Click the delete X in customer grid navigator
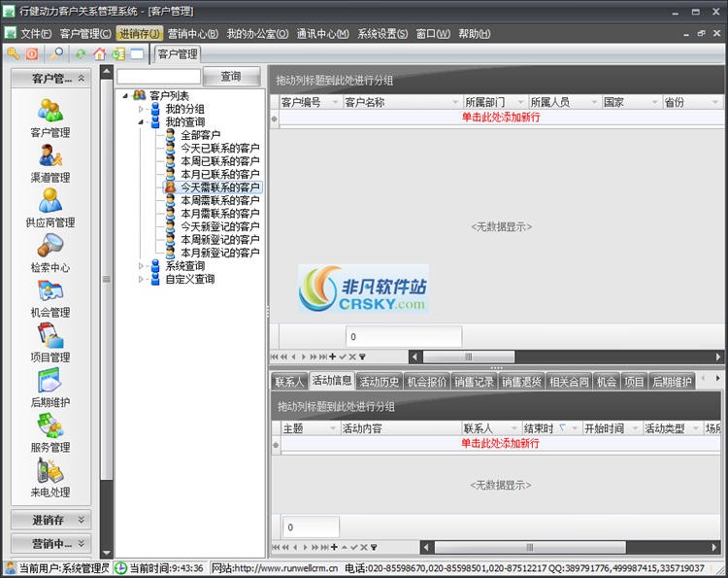 352,357
